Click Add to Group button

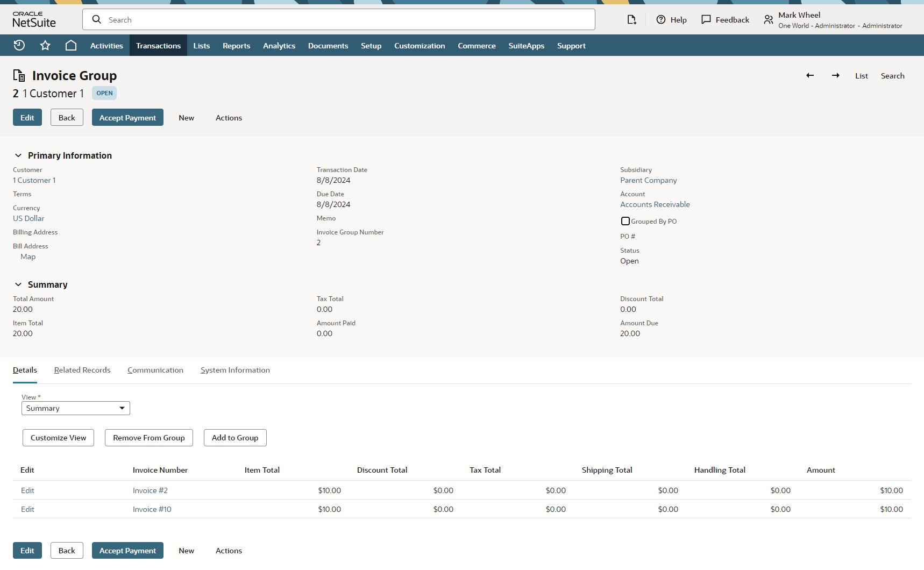(x=235, y=438)
